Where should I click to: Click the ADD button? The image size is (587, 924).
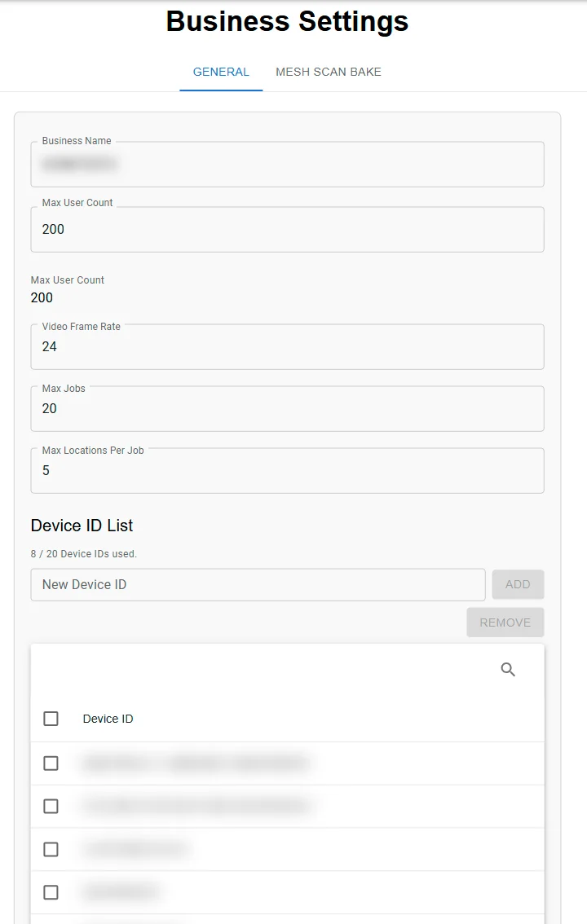pyautogui.click(x=518, y=584)
